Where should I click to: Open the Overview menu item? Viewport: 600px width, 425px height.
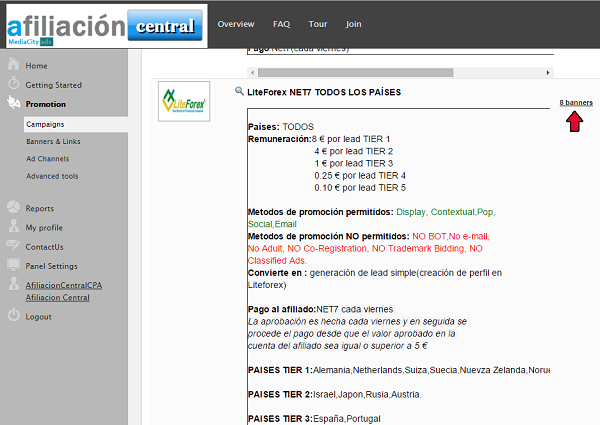point(236,24)
